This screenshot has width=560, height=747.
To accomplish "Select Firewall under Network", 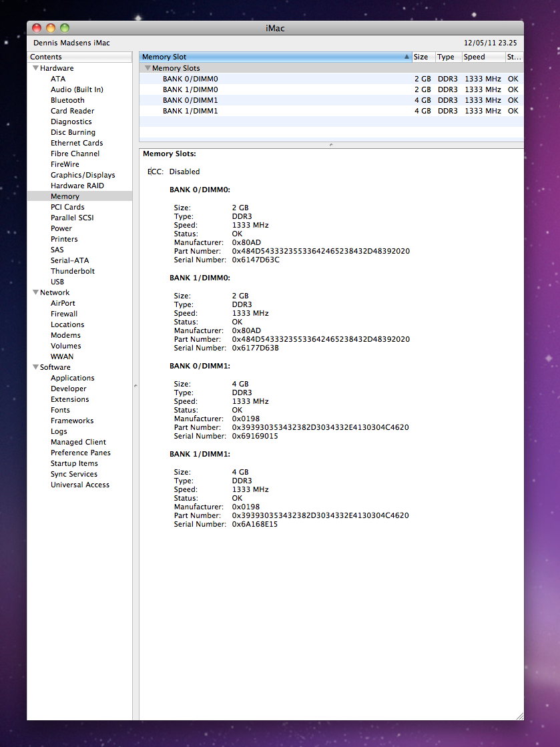I will 64,314.
